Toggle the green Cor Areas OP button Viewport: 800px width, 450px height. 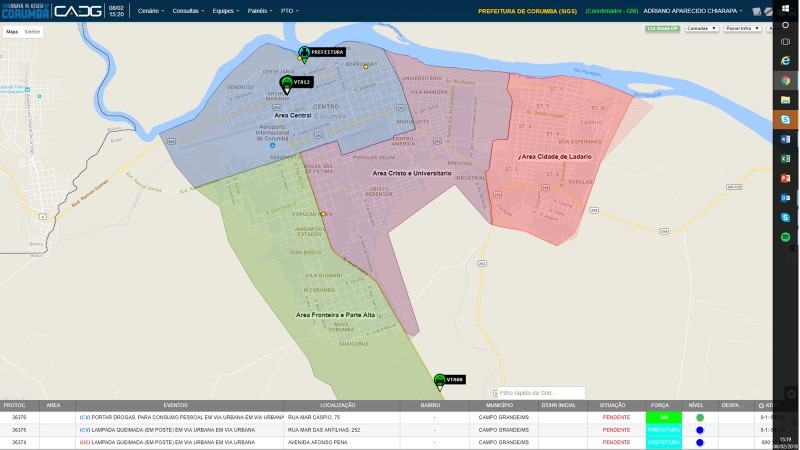[x=662, y=29]
